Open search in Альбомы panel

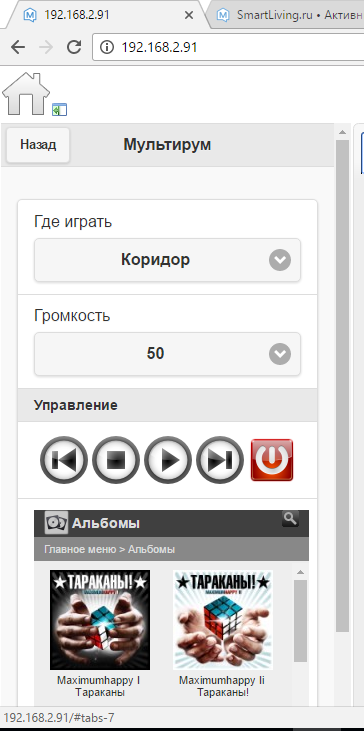tap(290, 518)
